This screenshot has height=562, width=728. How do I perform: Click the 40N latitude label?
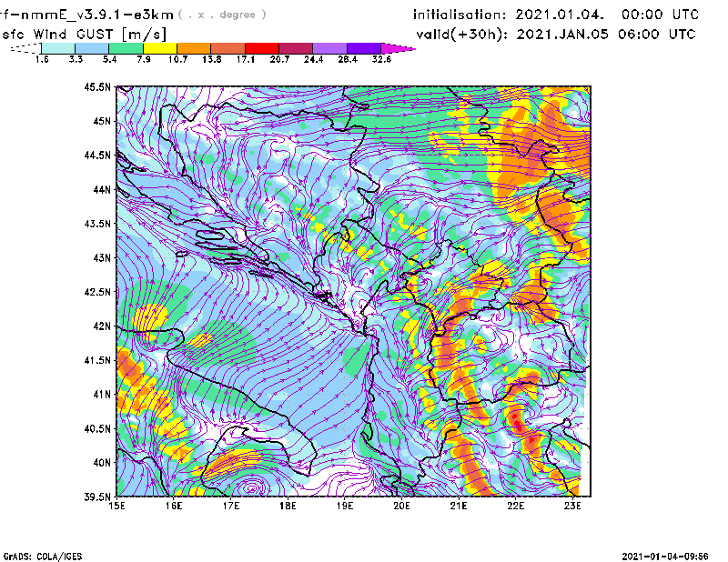102,463
